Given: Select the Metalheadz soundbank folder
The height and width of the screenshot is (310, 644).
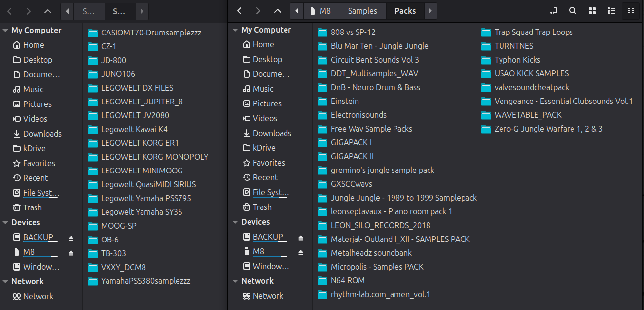Looking at the screenshot, I should [x=371, y=253].
